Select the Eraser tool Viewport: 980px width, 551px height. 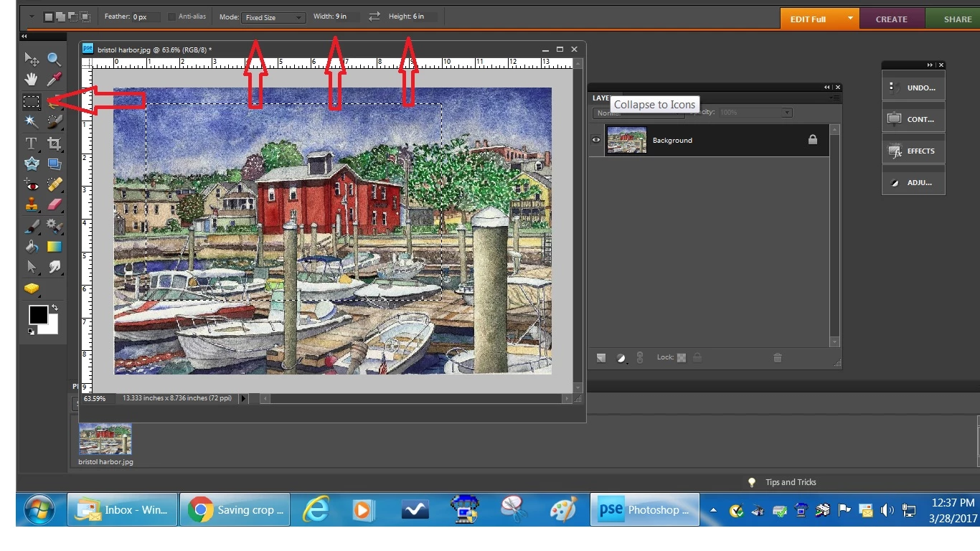coord(54,205)
